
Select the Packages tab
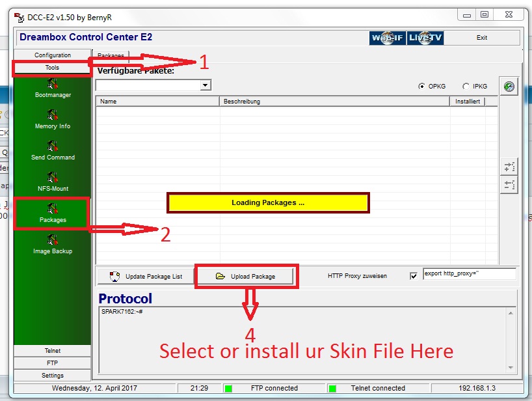click(111, 55)
